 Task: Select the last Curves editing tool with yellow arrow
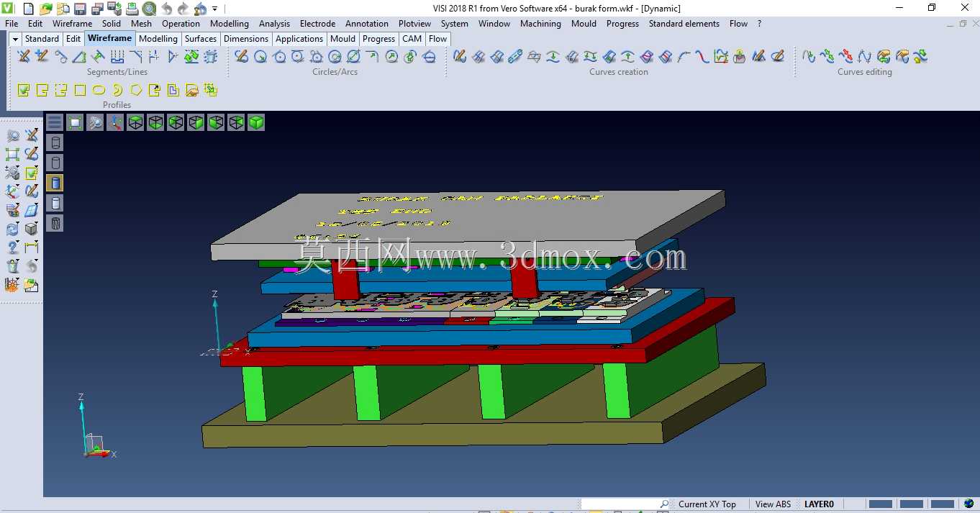[x=921, y=56]
